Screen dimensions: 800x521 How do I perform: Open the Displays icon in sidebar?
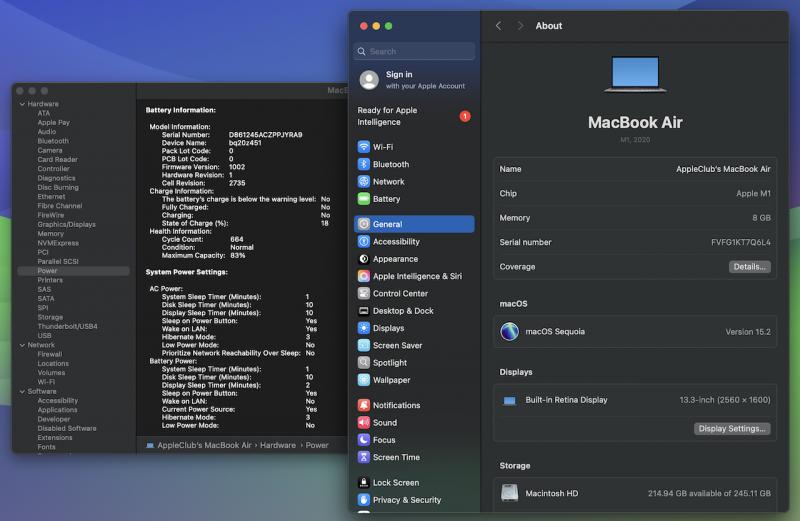(x=363, y=328)
